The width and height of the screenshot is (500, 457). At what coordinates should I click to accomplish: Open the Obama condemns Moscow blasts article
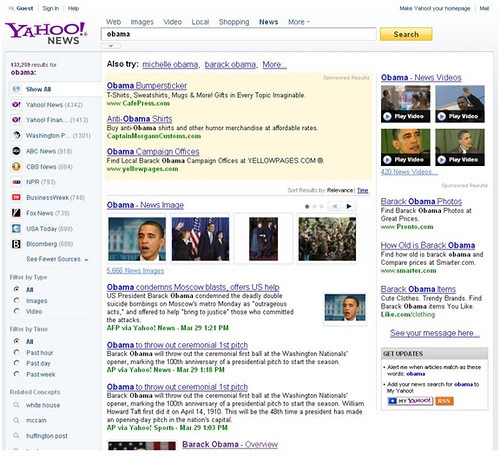pyautogui.click(x=193, y=287)
